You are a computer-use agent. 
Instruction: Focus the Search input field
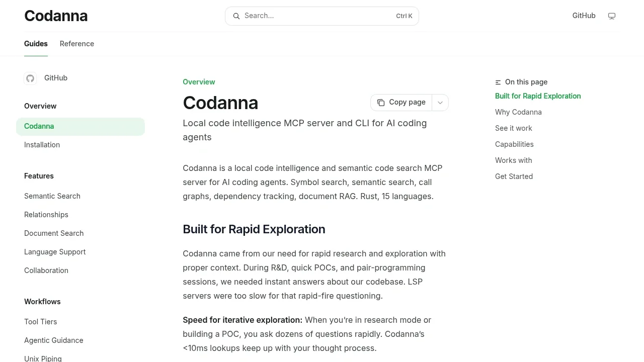click(322, 16)
